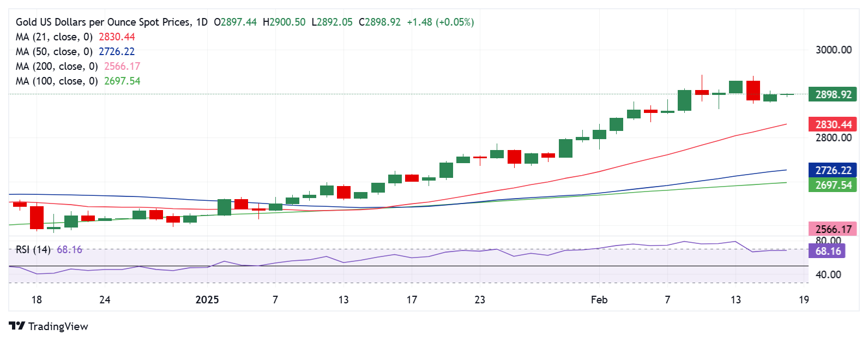Open the TradingView text link
868x341 pixels.
coord(58,326)
